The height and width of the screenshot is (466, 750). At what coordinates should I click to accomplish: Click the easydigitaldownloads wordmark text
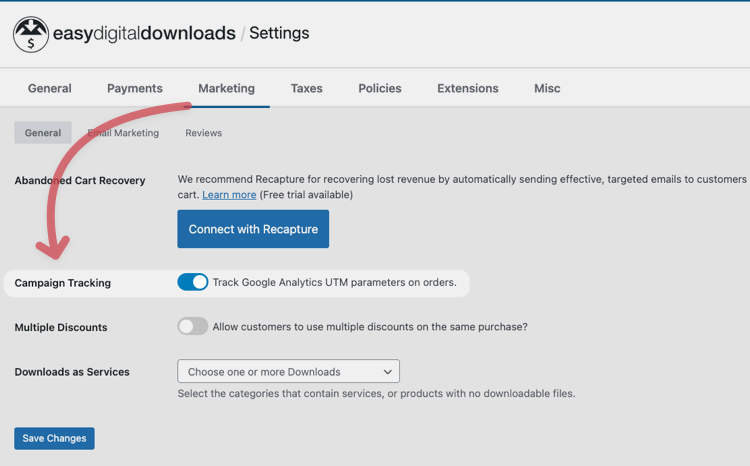coord(144,33)
